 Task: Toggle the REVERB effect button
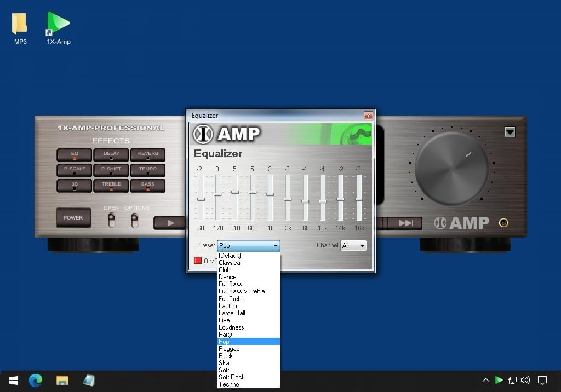coord(147,155)
